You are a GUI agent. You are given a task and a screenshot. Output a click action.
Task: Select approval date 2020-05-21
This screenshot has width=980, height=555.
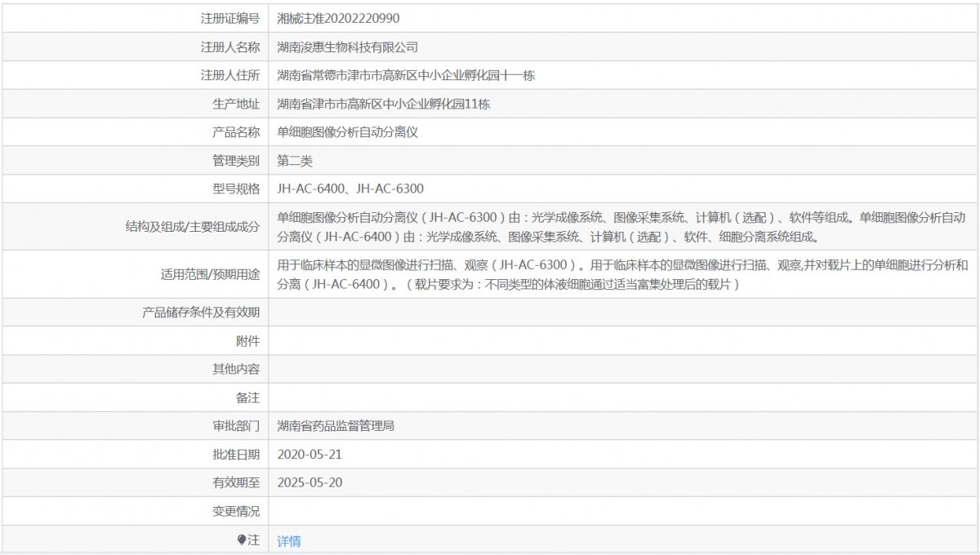[310, 455]
